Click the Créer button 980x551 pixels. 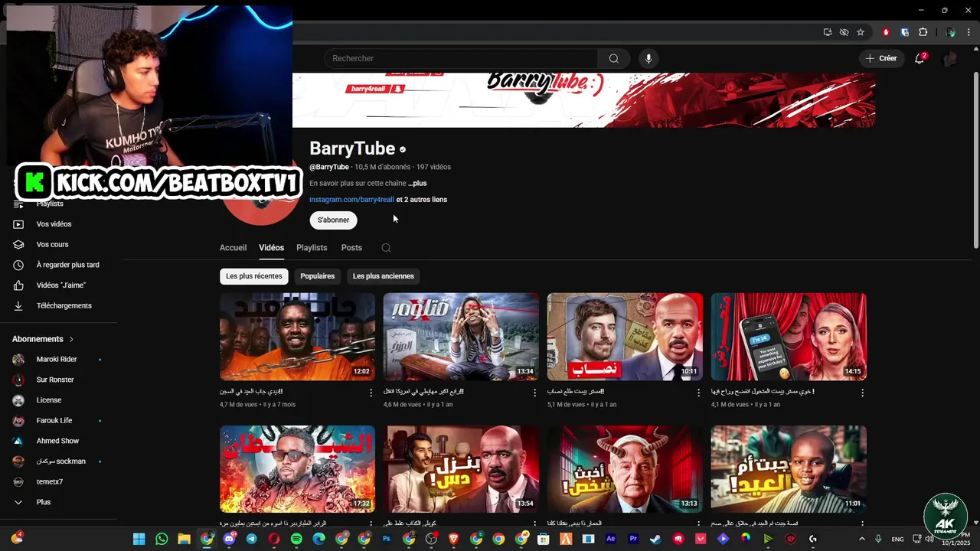click(881, 58)
